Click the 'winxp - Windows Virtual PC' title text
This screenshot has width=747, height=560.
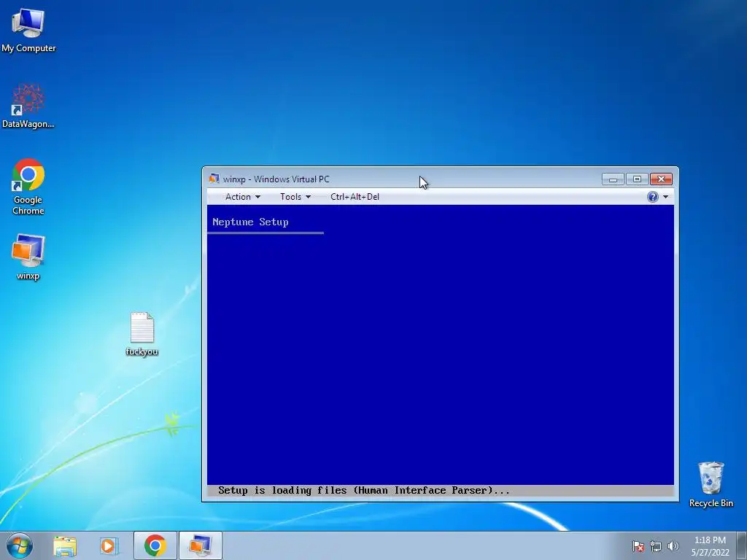pyautogui.click(x=276, y=179)
